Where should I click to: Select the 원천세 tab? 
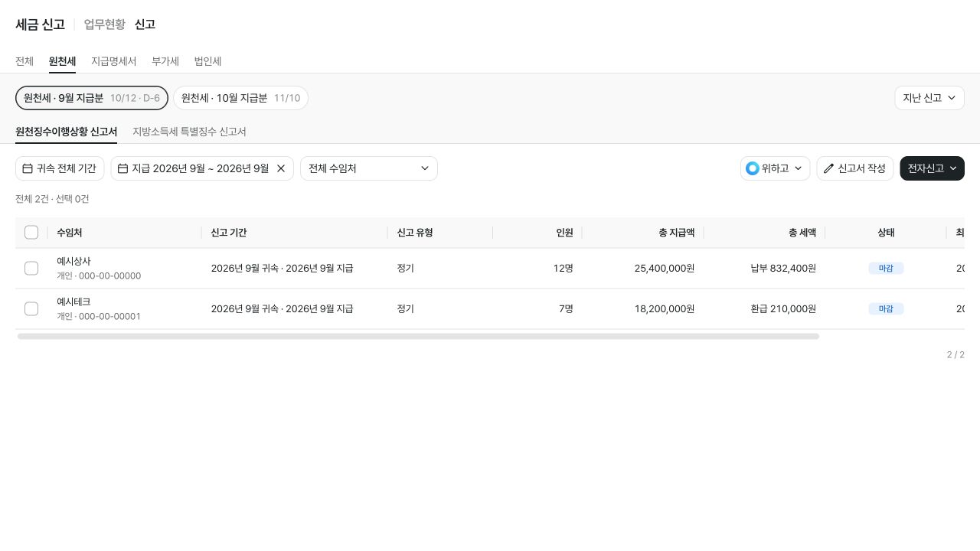coord(62,61)
